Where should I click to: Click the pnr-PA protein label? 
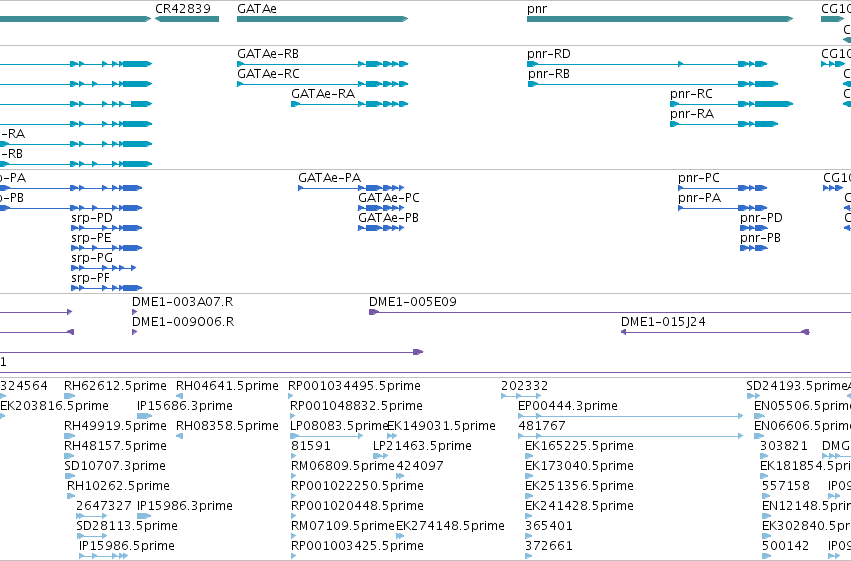(x=699, y=198)
